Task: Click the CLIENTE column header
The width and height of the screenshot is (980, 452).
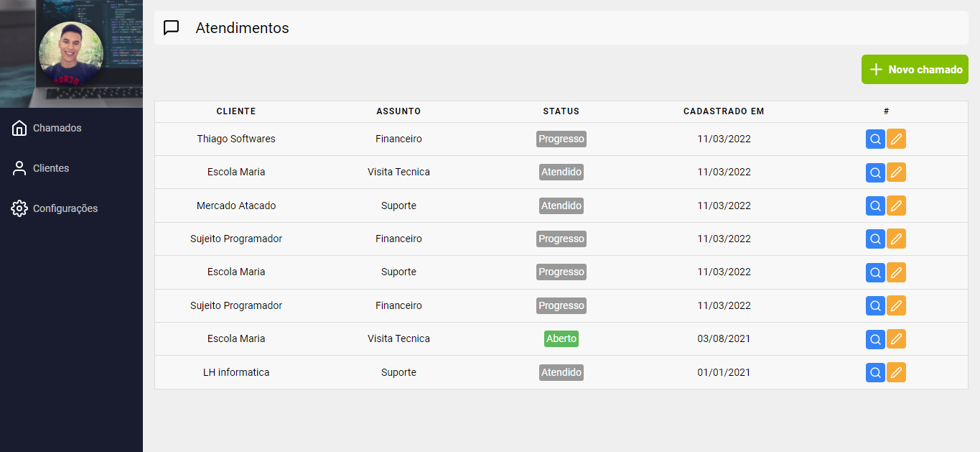Action: click(236, 111)
